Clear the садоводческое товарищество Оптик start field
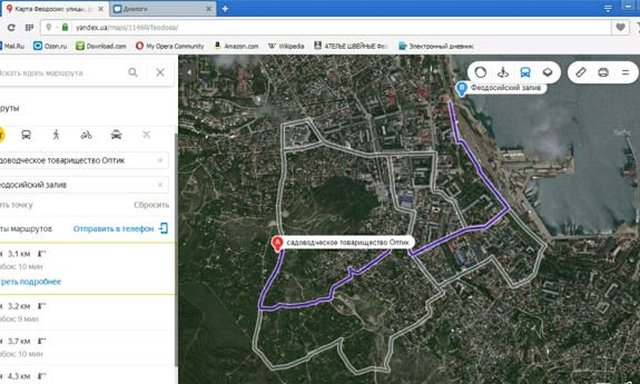640x384 pixels. coord(160,160)
